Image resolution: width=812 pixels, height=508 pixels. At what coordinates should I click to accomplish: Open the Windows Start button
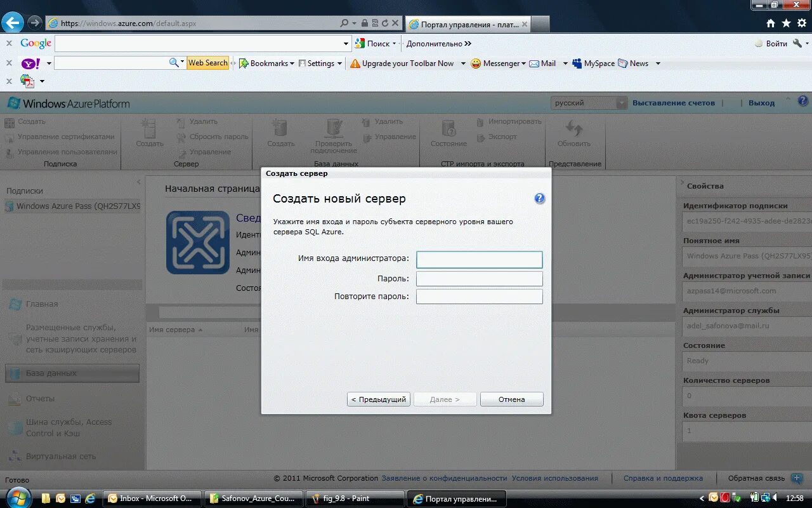click(x=17, y=498)
